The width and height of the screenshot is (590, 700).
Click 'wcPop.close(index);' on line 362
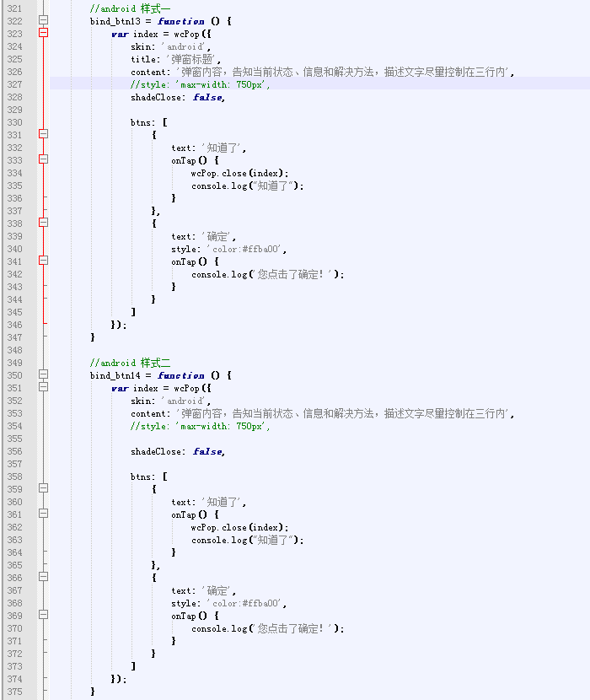point(239,527)
